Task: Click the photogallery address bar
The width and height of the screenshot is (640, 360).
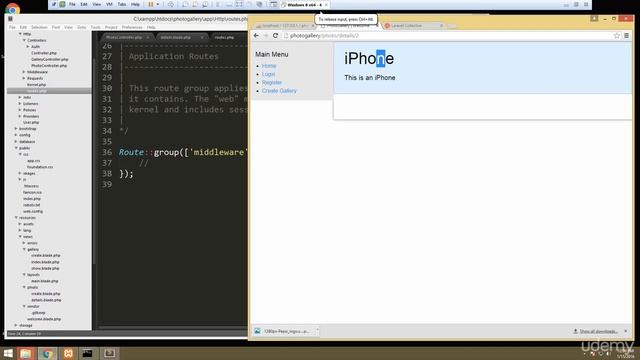Action: point(447,36)
